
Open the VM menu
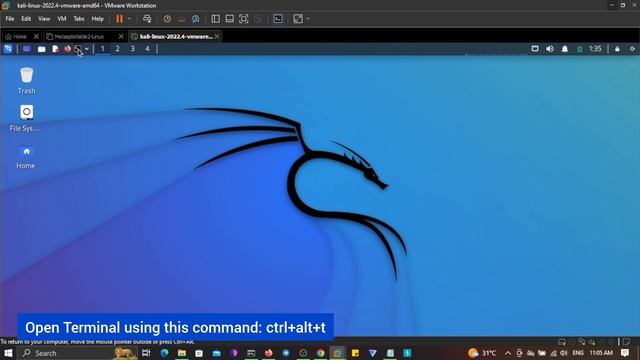click(x=62, y=19)
